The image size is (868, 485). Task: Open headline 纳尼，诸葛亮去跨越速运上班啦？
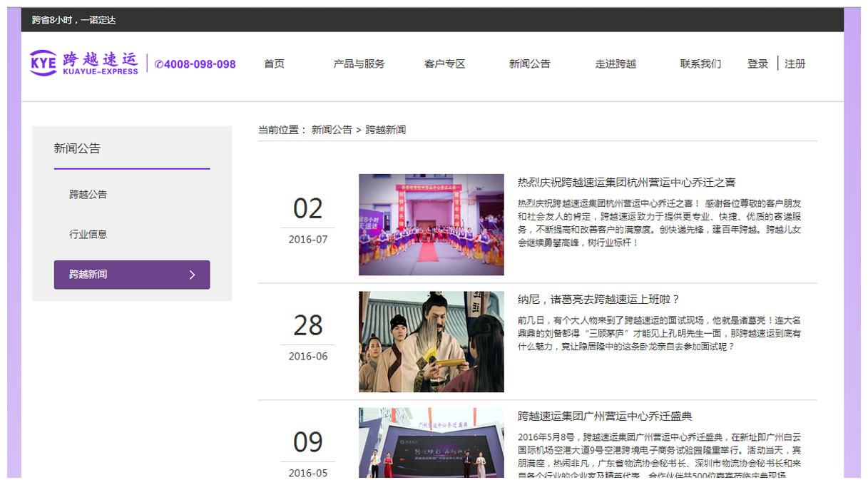point(598,300)
